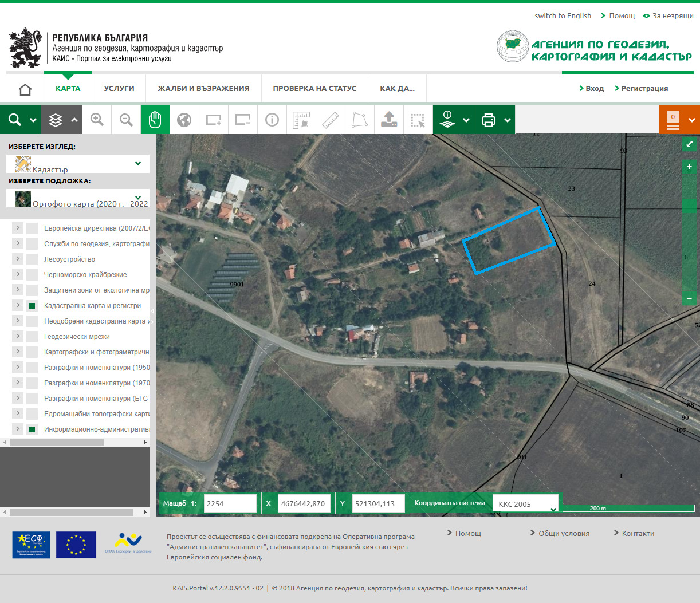Select the zoom out magnifier tool
The image size is (700, 603).
pos(126,120)
